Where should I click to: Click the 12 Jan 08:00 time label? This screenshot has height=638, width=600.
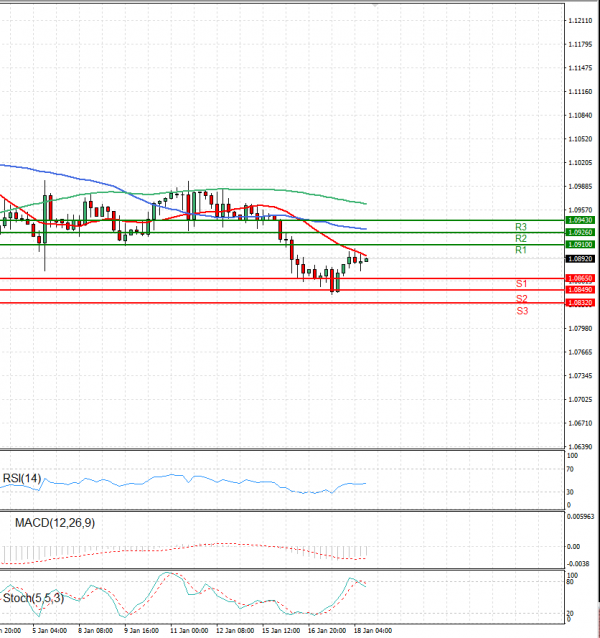(235, 631)
